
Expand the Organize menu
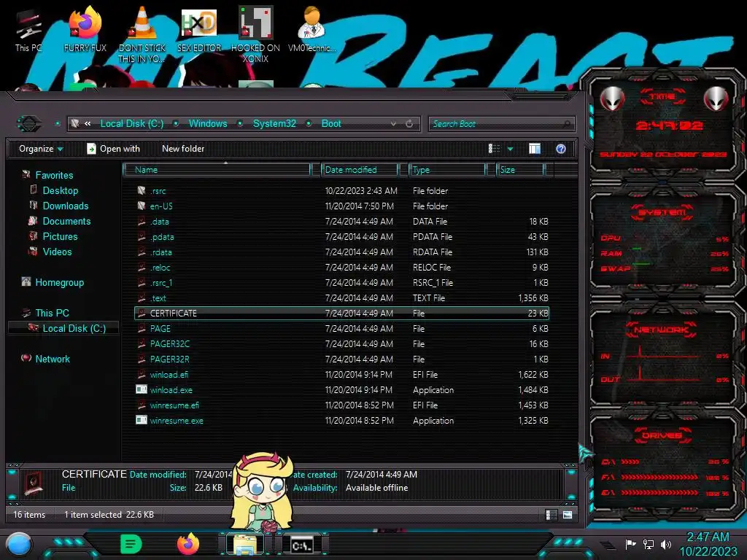pos(41,149)
